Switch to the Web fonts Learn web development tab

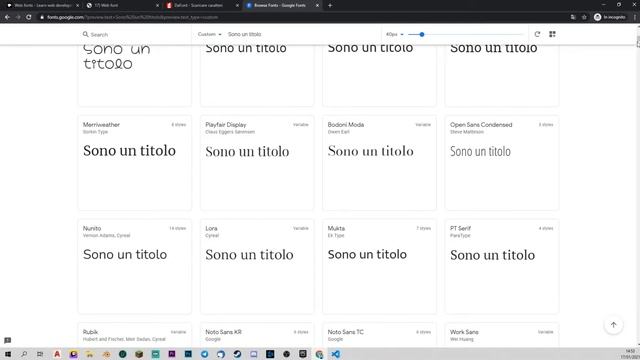[42, 5]
